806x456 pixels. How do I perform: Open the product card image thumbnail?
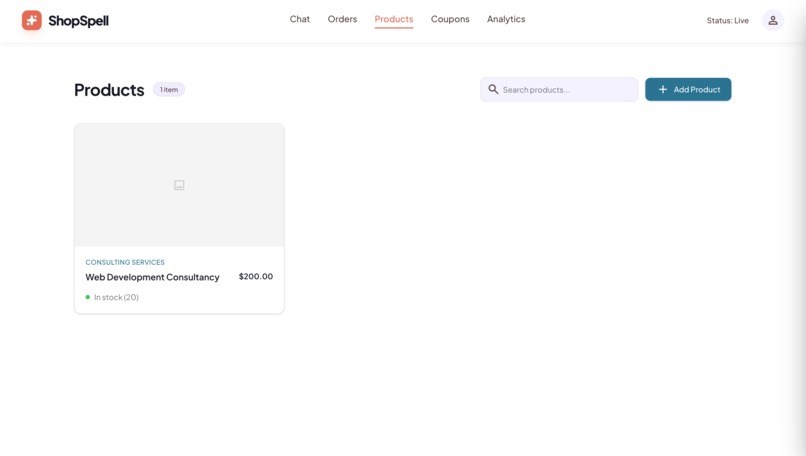179,185
